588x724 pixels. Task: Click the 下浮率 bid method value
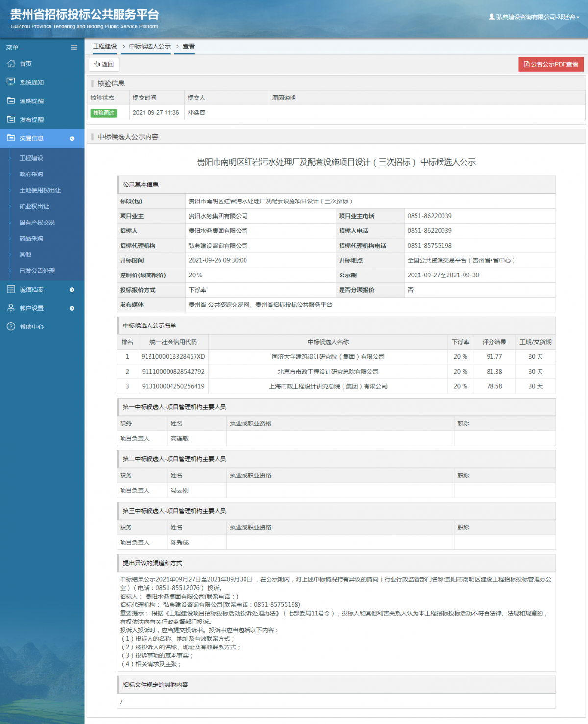pyautogui.click(x=197, y=290)
